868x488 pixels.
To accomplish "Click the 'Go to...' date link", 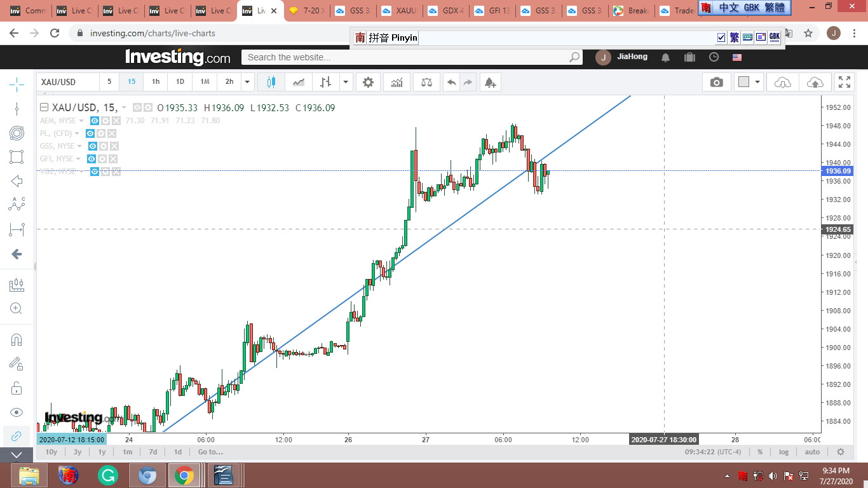I will tap(210, 452).
